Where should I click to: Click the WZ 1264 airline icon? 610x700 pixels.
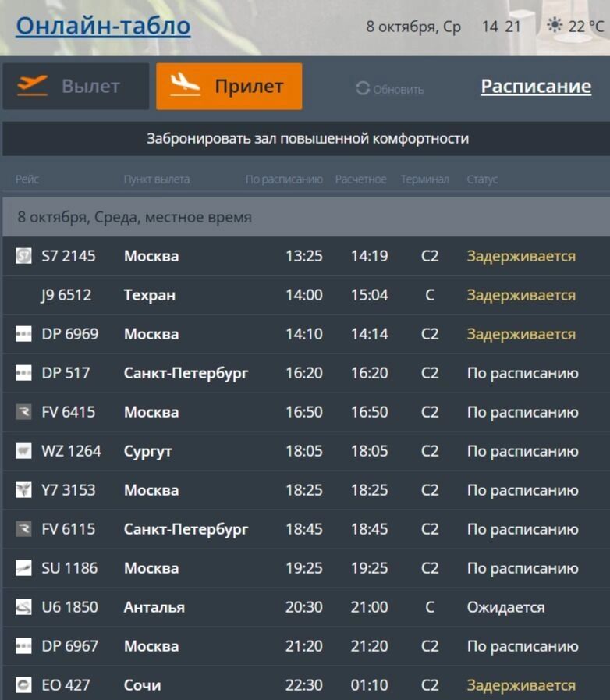[23, 451]
